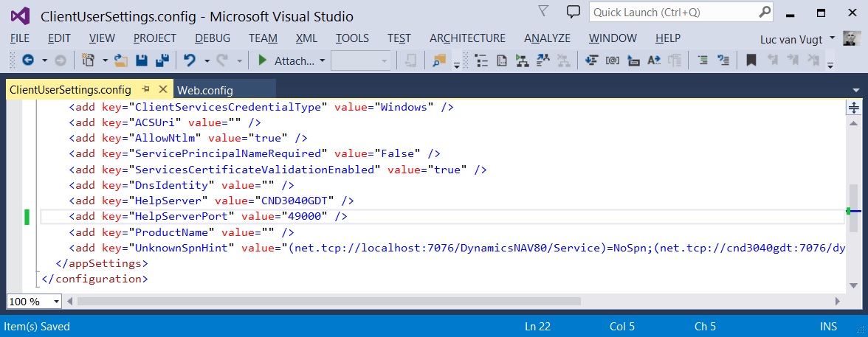The width and height of the screenshot is (868, 337).
Task: Click the "Ln 22" status bar entry
Action: 537,327
